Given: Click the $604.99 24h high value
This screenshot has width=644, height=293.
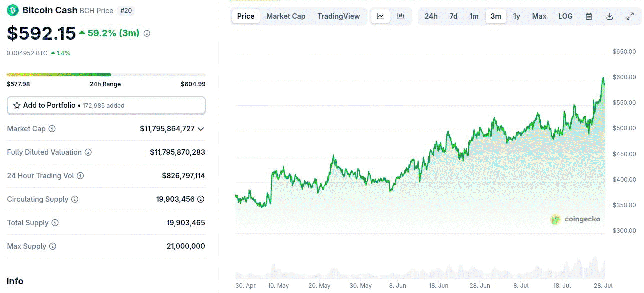Looking at the screenshot, I should point(193,84).
